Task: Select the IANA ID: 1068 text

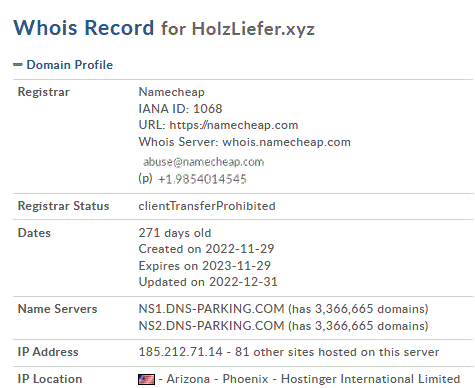Action: 180,109
